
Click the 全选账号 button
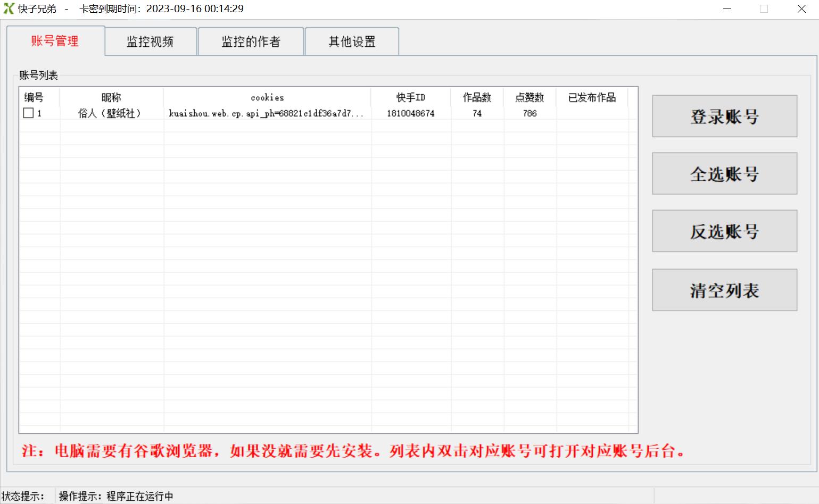click(724, 173)
